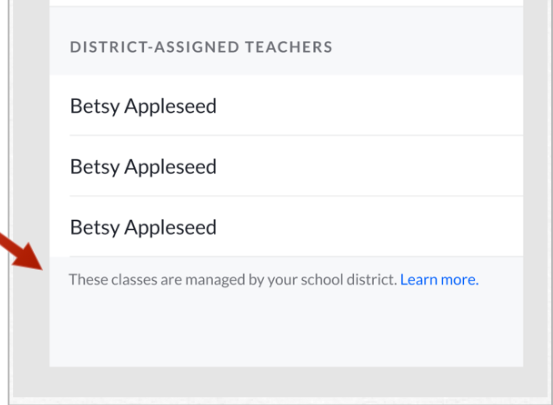Click blank space right of first Betsy Appleseed

370,105
